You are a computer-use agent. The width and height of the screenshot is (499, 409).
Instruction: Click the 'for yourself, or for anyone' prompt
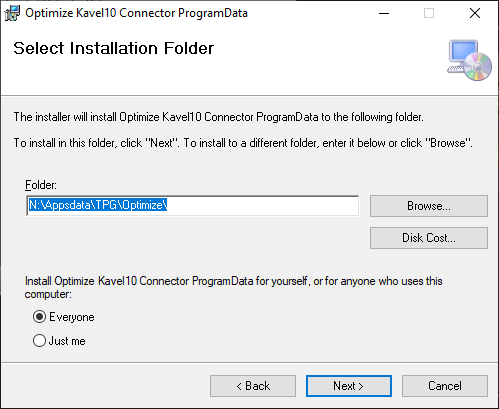(233, 287)
